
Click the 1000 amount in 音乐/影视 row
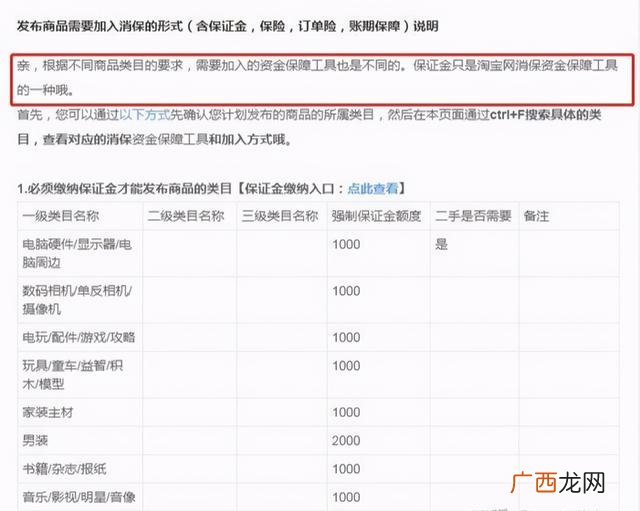pos(346,497)
